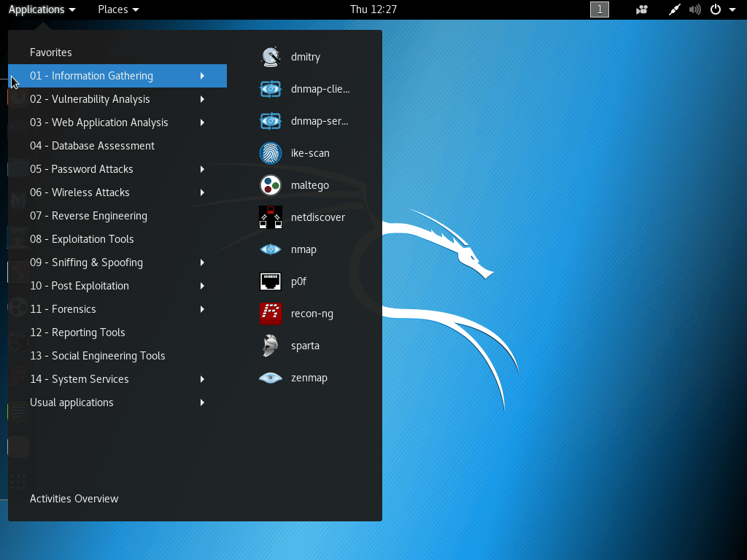Click the netdiscover label
747x560 pixels.
[x=318, y=217]
